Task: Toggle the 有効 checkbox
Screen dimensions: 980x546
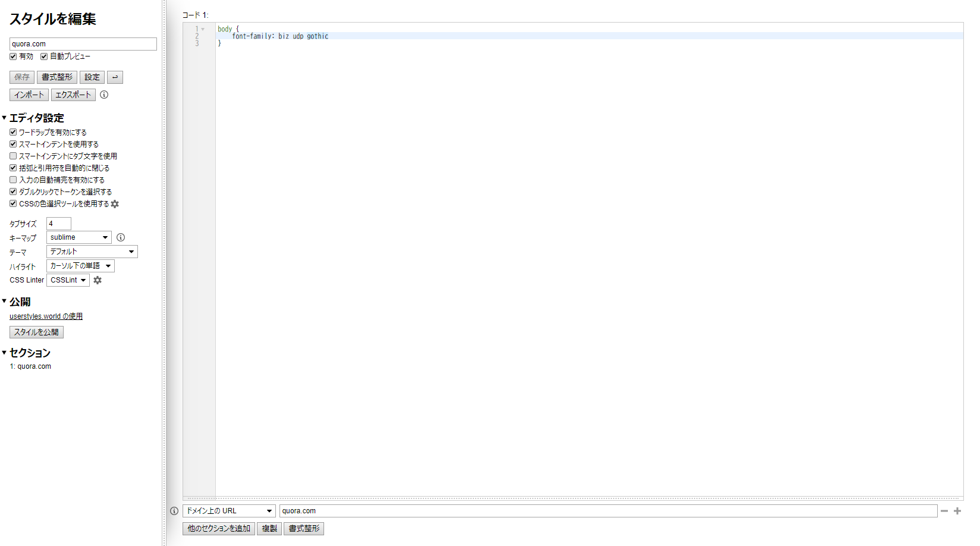Action: tap(13, 57)
